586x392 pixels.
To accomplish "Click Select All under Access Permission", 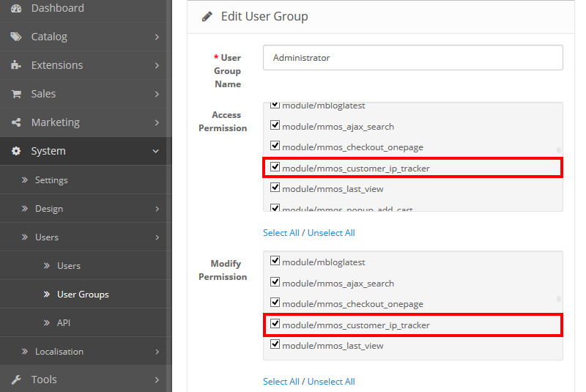I will pos(281,233).
